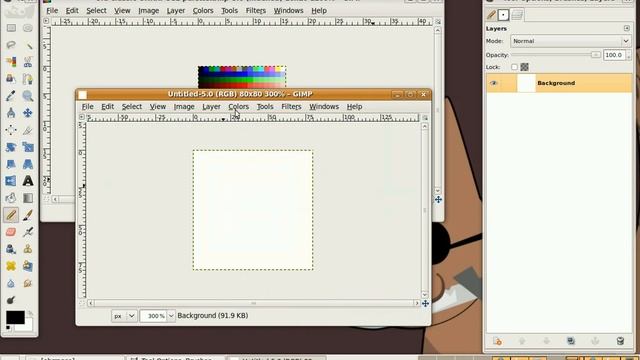Select the Rotate tool
This screenshot has height=360, width=640.
pyautogui.click(x=11, y=147)
